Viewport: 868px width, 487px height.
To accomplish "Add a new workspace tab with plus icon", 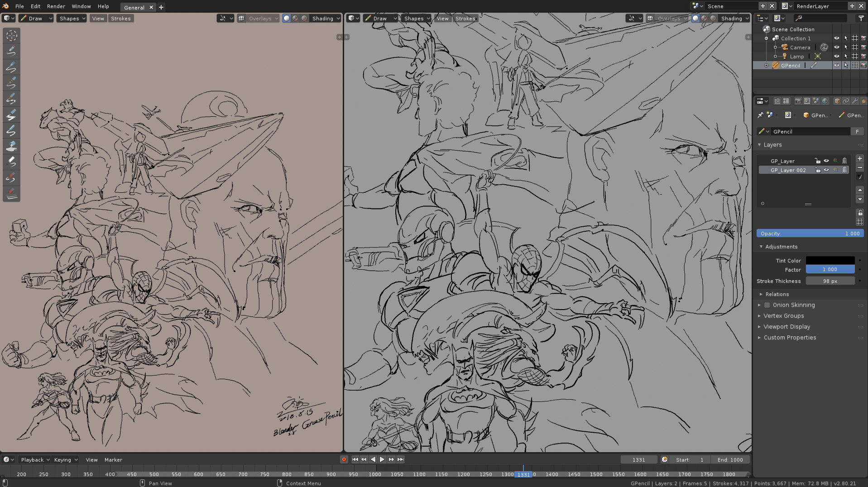I will pos(161,7).
